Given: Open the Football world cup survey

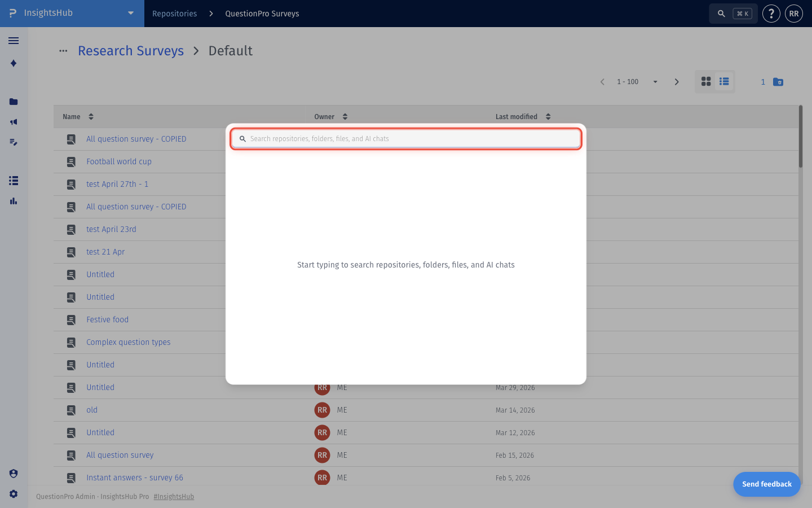Looking at the screenshot, I should pyautogui.click(x=119, y=161).
